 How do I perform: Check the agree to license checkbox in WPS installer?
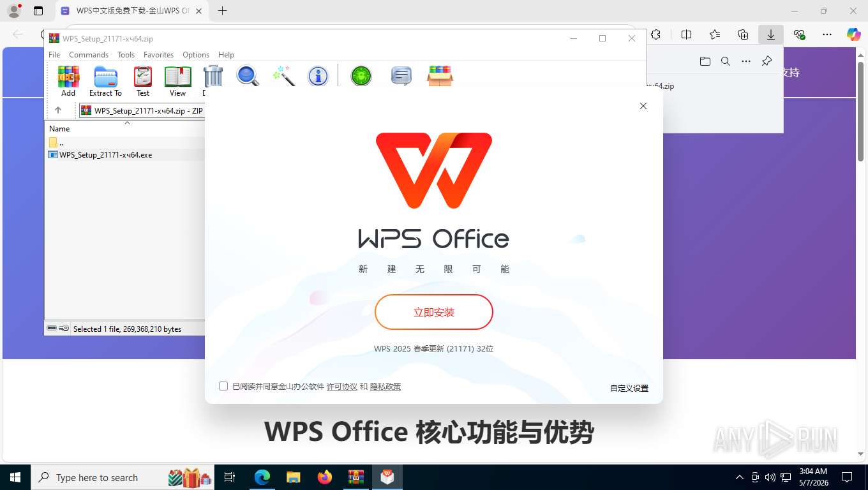223,386
